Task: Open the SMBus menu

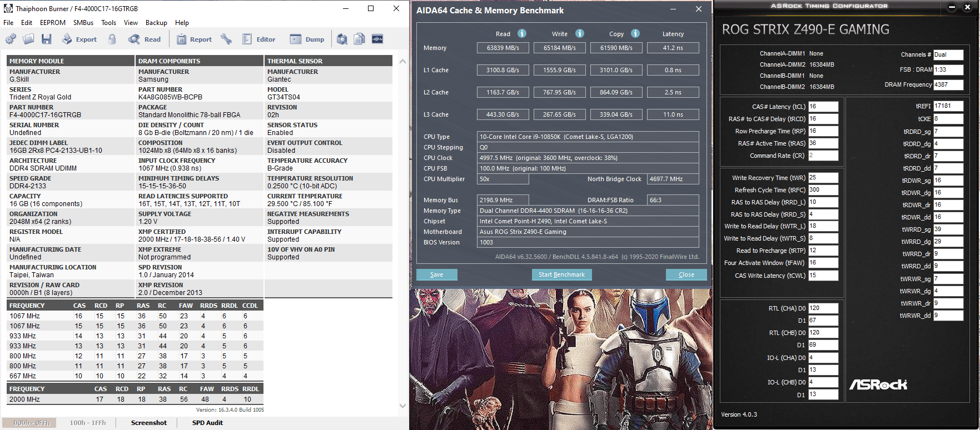Action: (83, 23)
